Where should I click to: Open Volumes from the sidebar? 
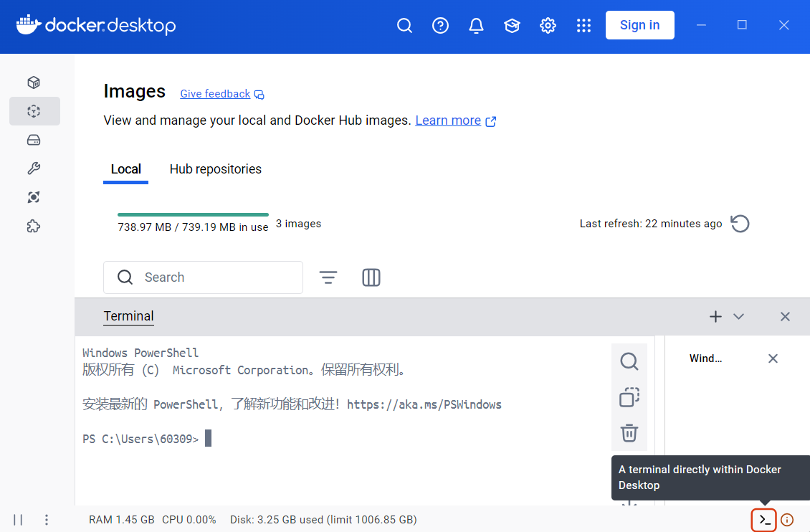tap(34, 140)
